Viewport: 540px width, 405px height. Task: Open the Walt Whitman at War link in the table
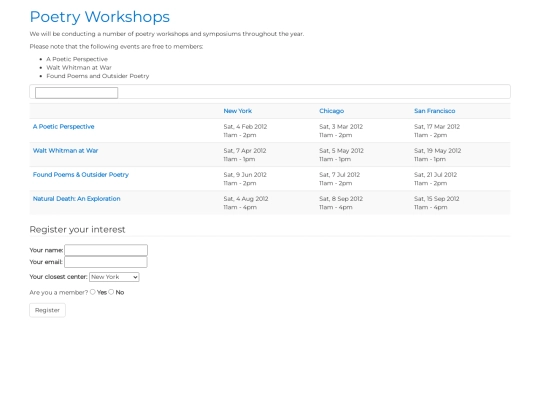pyautogui.click(x=65, y=150)
